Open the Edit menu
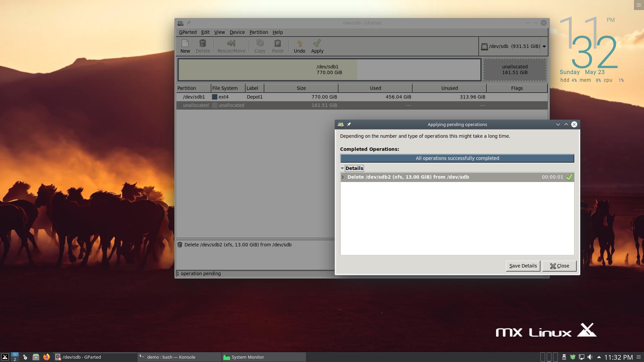Viewport: 644px width, 362px height. 205,32
